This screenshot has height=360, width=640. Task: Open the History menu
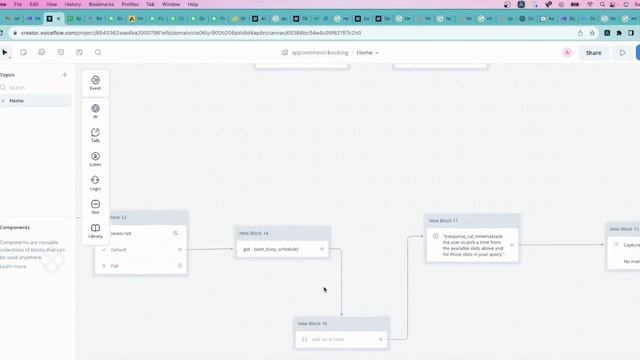click(x=73, y=4)
